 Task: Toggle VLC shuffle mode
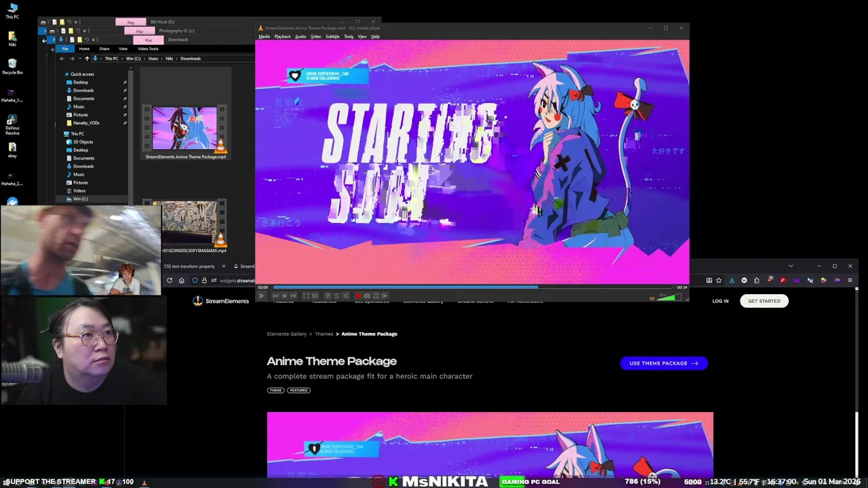tap(345, 296)
